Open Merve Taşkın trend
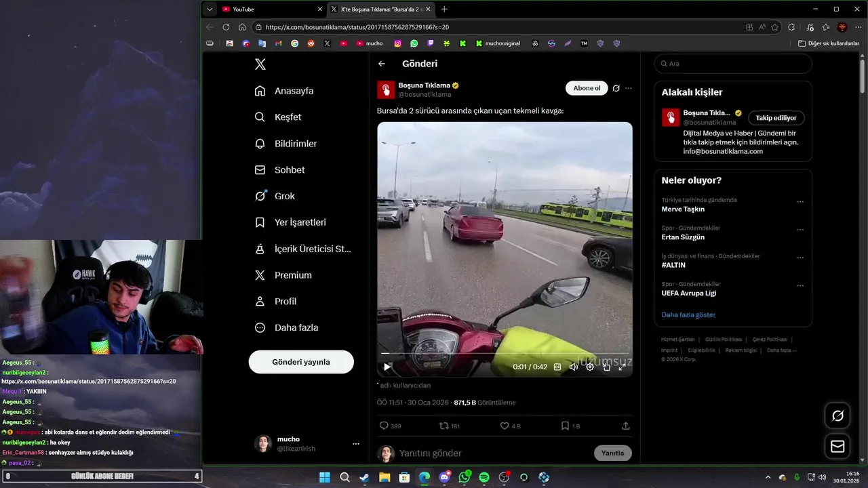 point(683,209)
